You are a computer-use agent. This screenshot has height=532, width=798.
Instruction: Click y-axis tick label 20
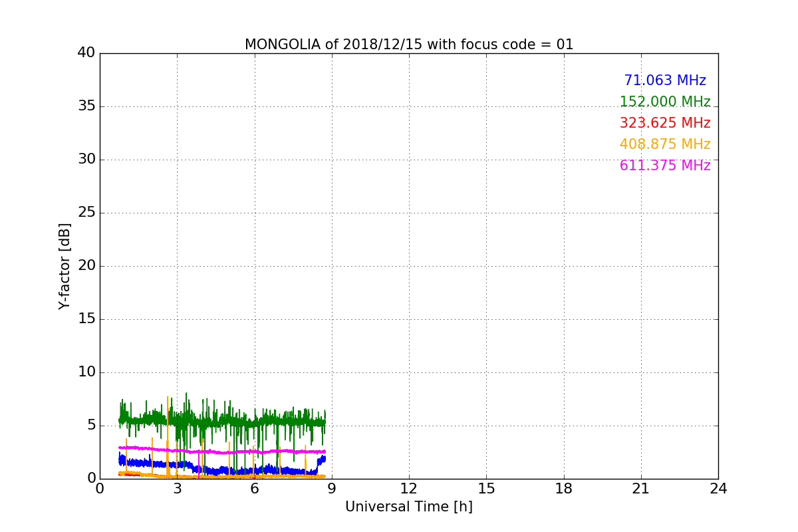[86, 266]
